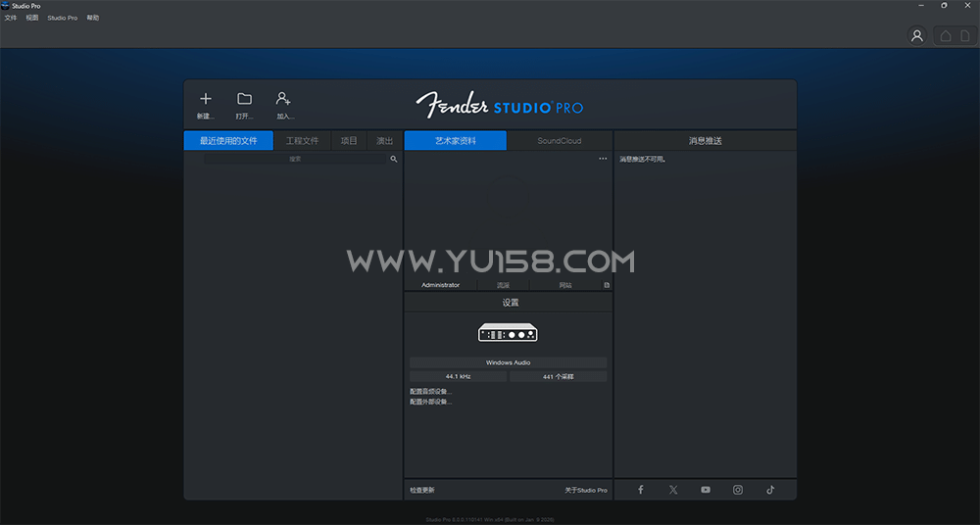This screenshot has width=980, height=525.
Task: Click the artist profile picture placeholder
Action: 507,197
